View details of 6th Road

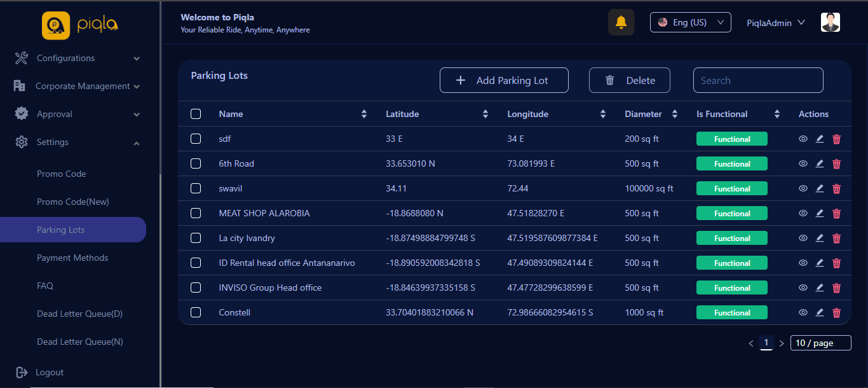point(803,163)
